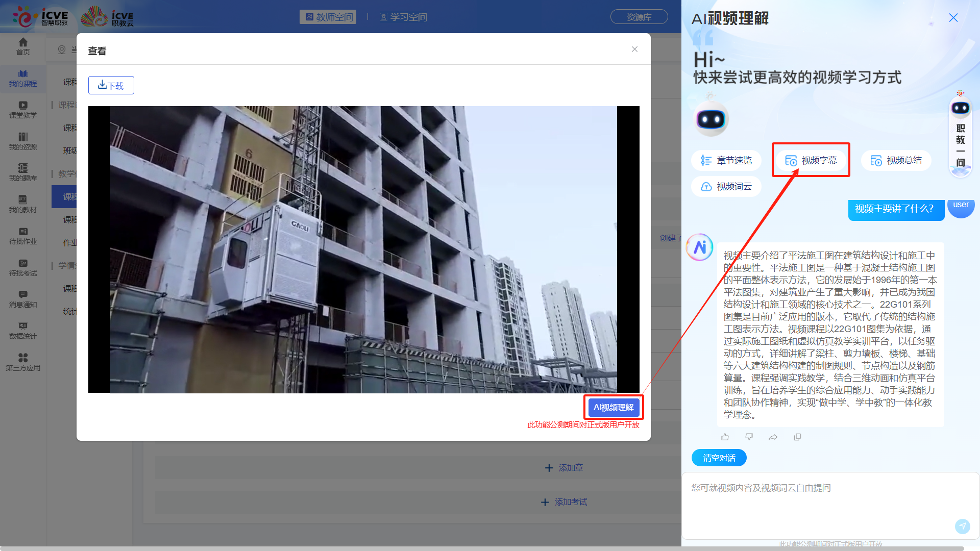The height and width of the screenshot is (551, 980).
Task: Open 消息通知 message notifications icon
Action: coord(22,298)
